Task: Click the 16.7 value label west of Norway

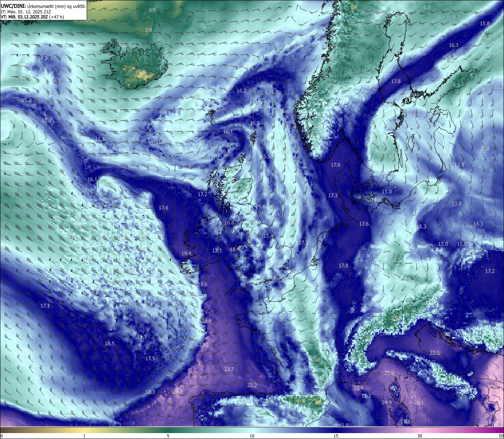Action: click(273, 92)
